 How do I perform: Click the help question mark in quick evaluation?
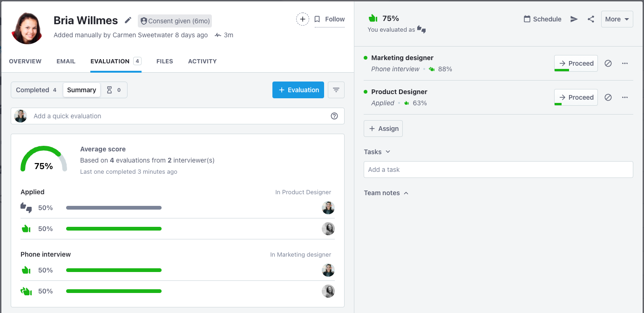(x=334, y=116)
